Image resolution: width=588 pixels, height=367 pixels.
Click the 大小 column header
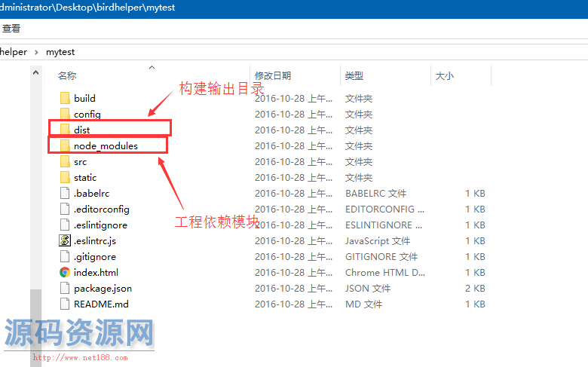pyautogui.click(x=444, y=76)
